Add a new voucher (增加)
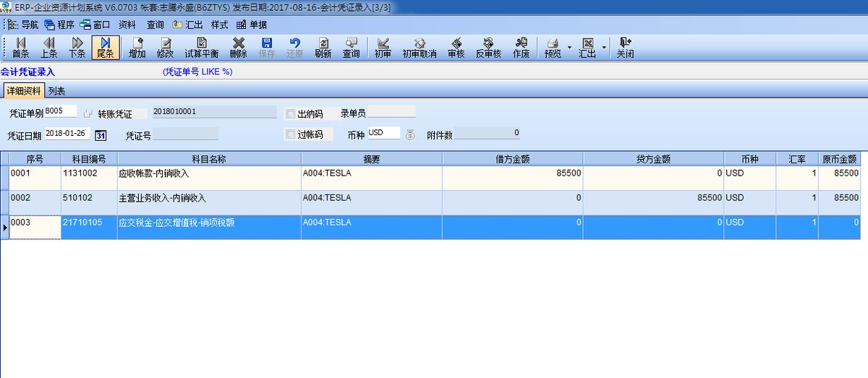The height and width of the screenshot is (378, 868). (137, 48)
